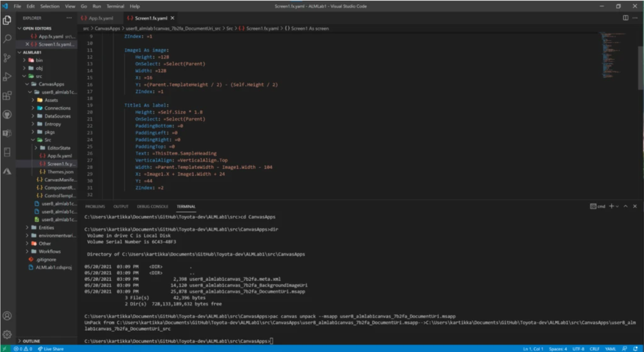
Task: Open the Search view icon
Action: 7,39
